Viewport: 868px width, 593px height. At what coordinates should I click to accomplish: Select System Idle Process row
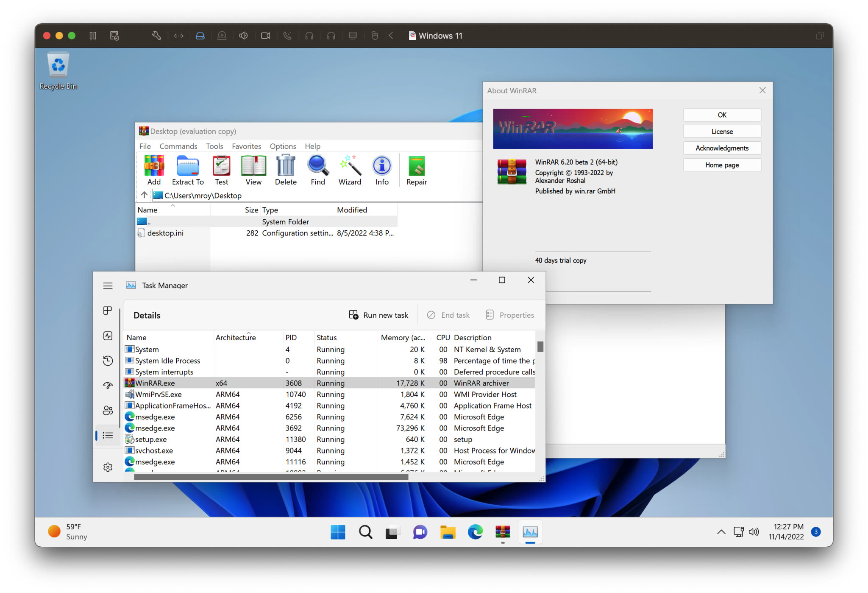pos(329,361)
